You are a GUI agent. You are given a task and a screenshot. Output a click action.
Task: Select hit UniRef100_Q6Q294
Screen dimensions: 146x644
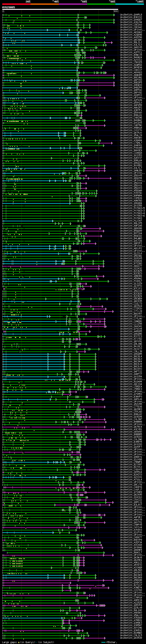click(x=131, y=178)
